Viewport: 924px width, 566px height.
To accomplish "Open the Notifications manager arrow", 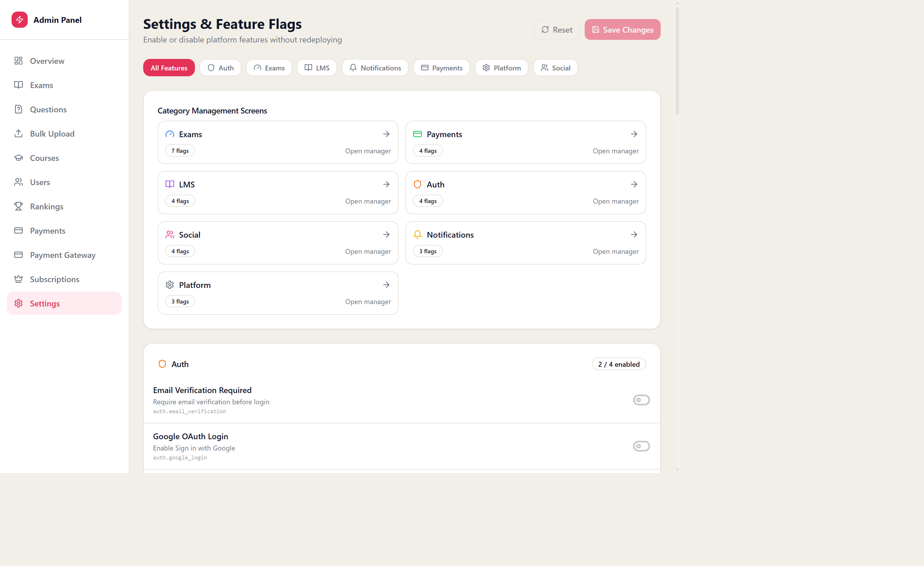I will [634, 234].
